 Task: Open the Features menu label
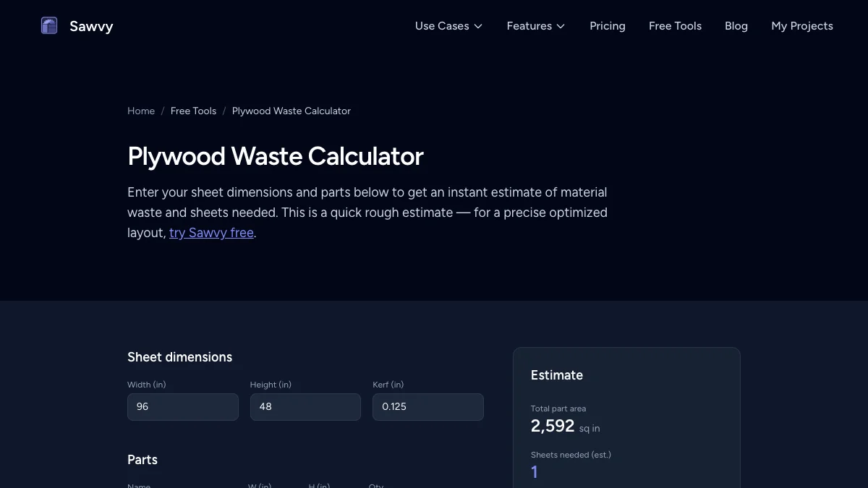[529, 26]
